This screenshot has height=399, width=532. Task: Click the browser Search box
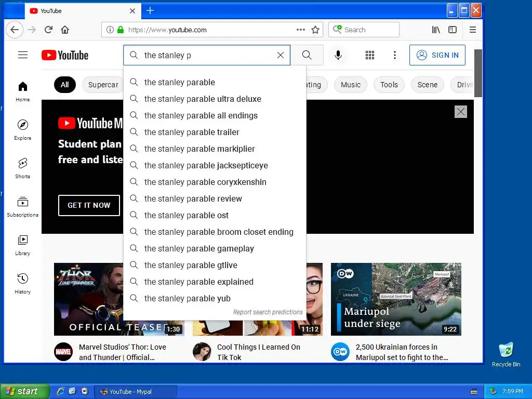pyautogui.click(x=364, y=30)
